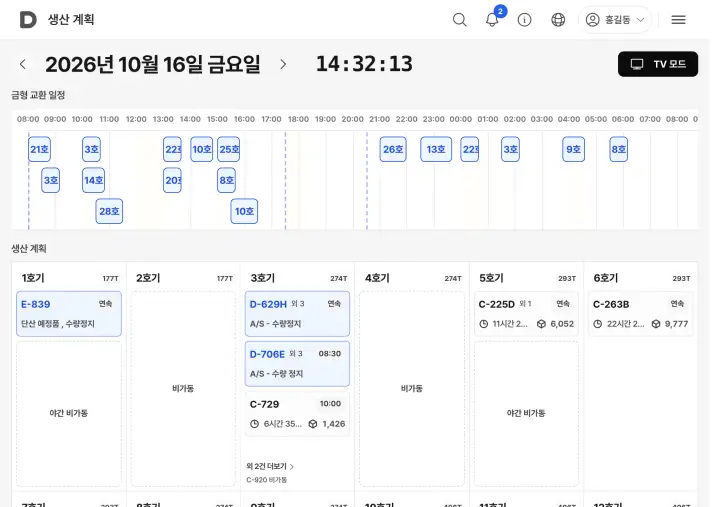Click the C-920 비가동 text
The height and width of the screenshot is (507, 720).
[266, 480]
